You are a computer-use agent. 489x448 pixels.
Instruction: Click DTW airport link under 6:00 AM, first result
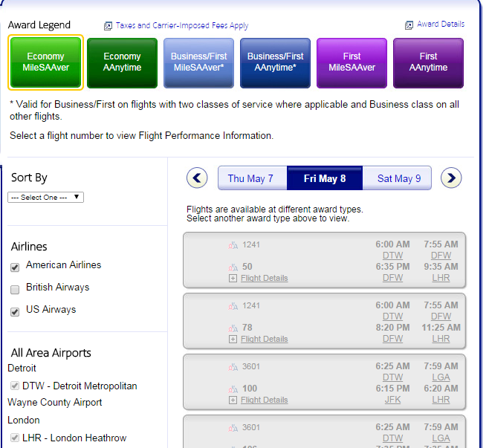coord(392,256)
